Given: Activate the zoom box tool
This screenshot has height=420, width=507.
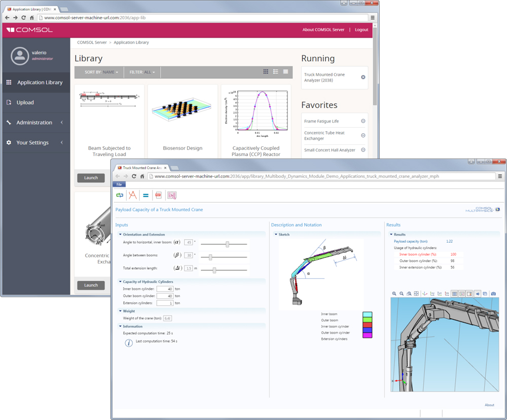Looking at the screenshot, I should click(409, 294).
